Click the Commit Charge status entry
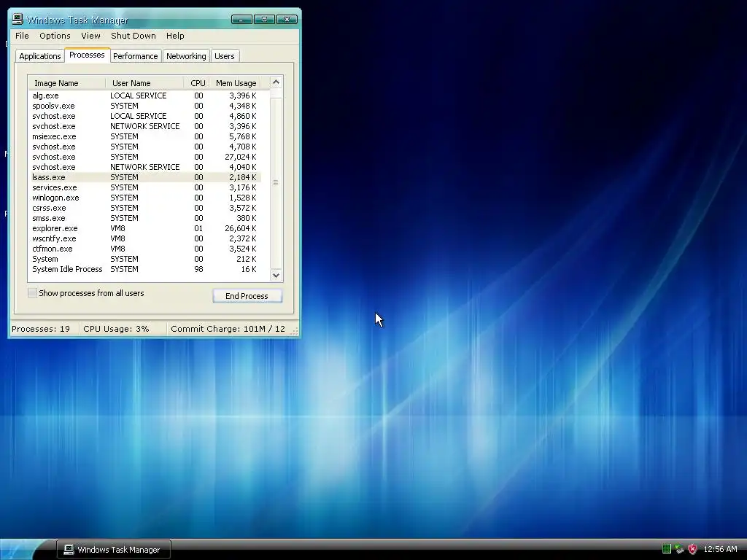Image resolution: width=747 pixels, height=560 pixels. click(x=228, y=329)
